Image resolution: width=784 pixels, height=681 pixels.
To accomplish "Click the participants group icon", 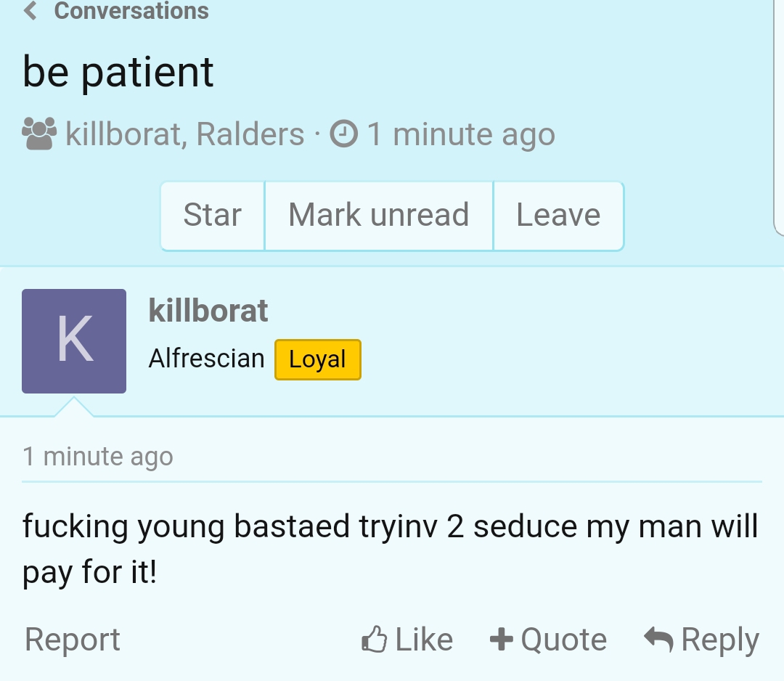I will [39, 134].
